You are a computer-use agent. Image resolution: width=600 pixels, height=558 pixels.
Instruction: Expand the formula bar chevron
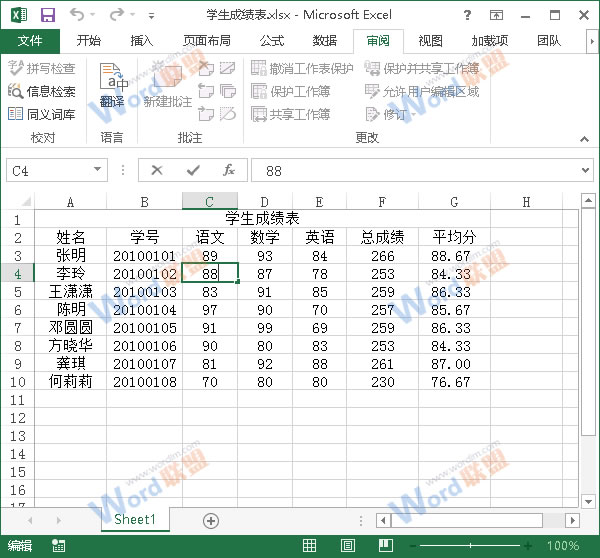pyautogui.click(x=587, y=170)
